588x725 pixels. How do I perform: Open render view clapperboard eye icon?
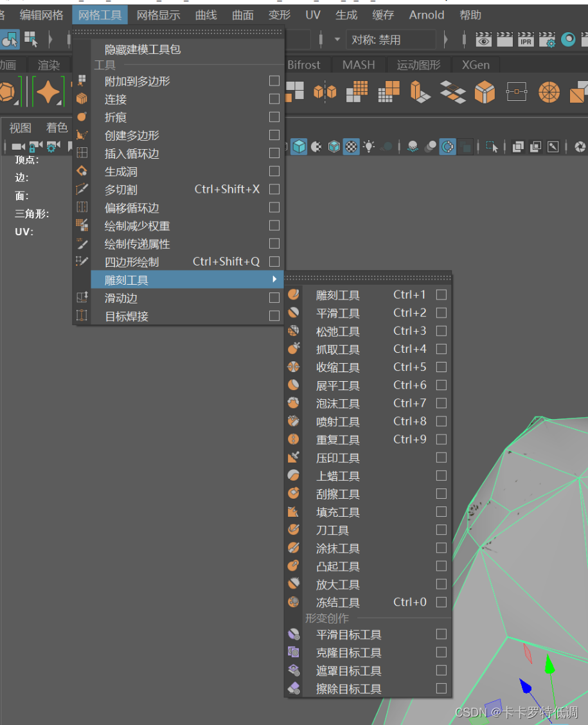pos(483,40)
